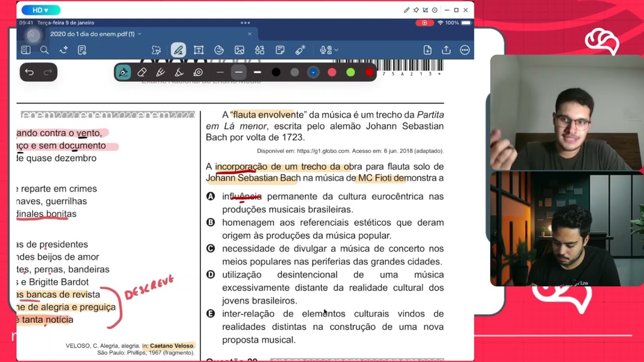Image resolution: width=644 pixels, height=362 pixels.
Task: Select the eraser tool
Action: point(142,72)
